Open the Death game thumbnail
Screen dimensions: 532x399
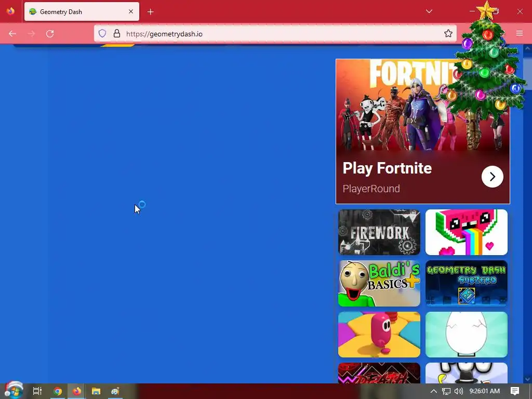379,373
